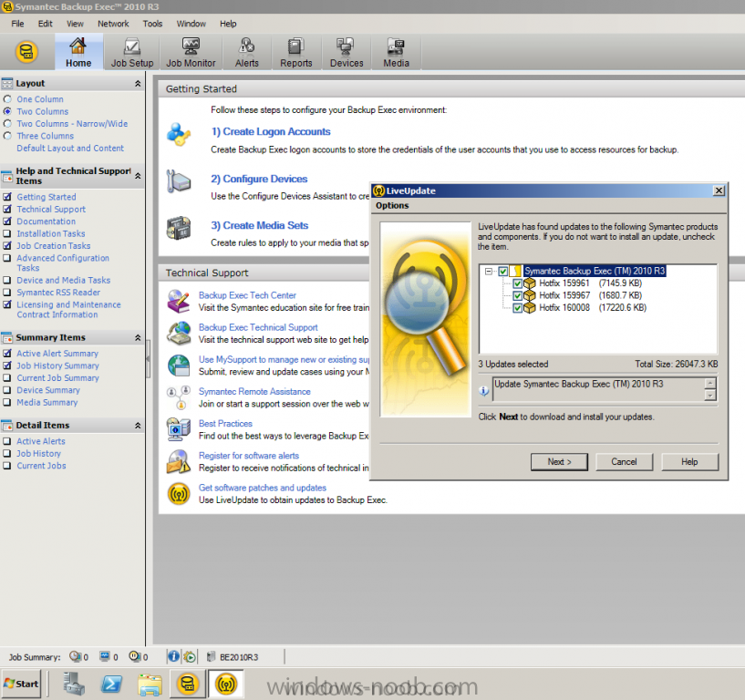Click the Create Logon Accounts icon
The height and width of the screenshot is (700, 745).
pyautogui.click(x=179, y=134)
